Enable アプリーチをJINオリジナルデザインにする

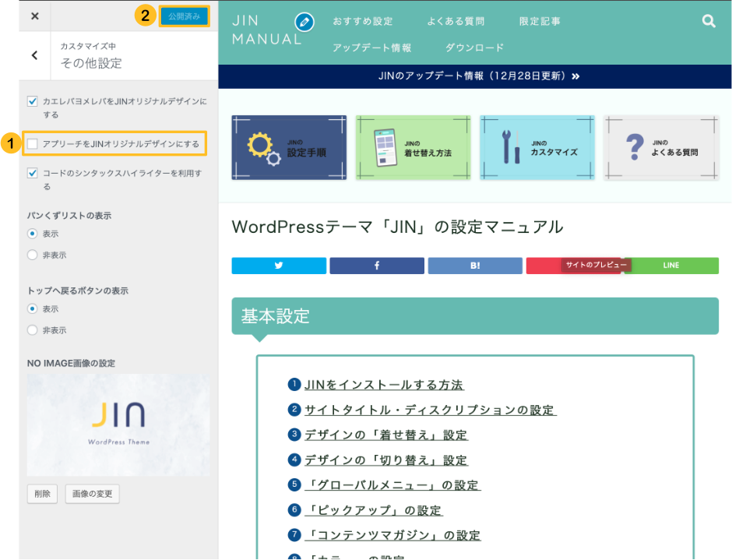coord(32,143)
